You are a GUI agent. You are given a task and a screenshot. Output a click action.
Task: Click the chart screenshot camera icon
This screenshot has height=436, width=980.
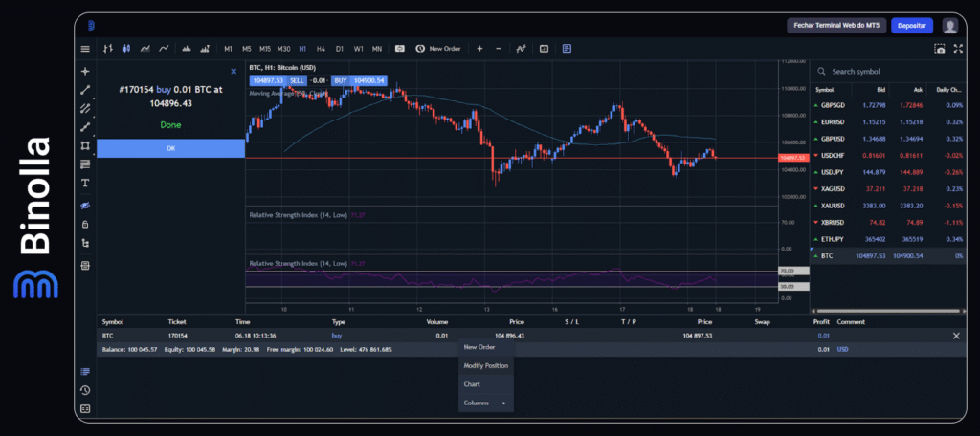[x=940, y=49]
